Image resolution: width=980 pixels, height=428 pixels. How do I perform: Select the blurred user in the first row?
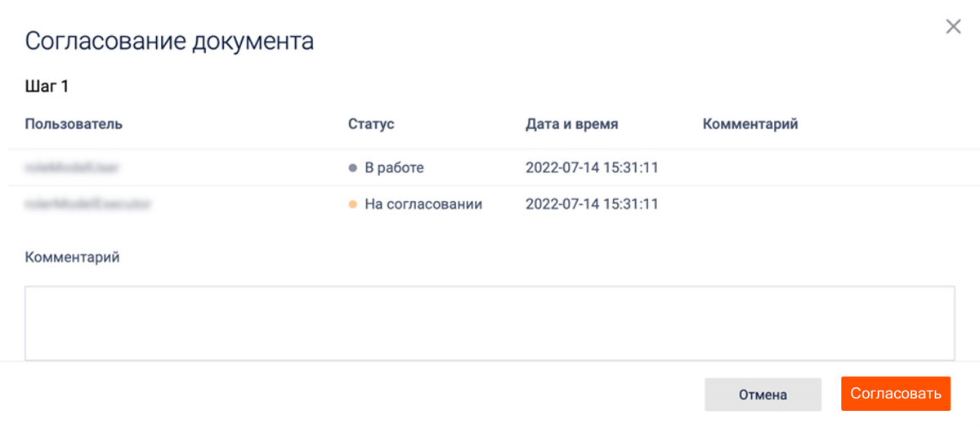pyautogui.click(x=73, y=168)
